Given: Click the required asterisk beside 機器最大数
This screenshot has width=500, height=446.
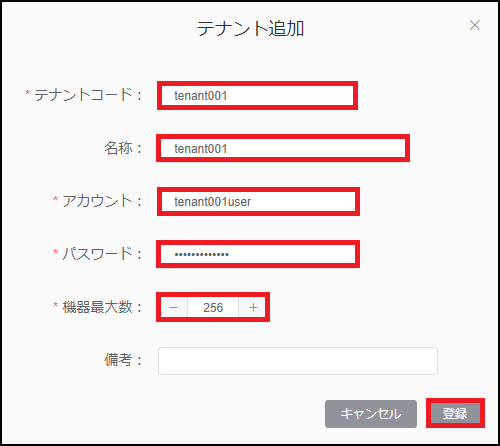Looking at the screenshot, I should coord(55,305).
